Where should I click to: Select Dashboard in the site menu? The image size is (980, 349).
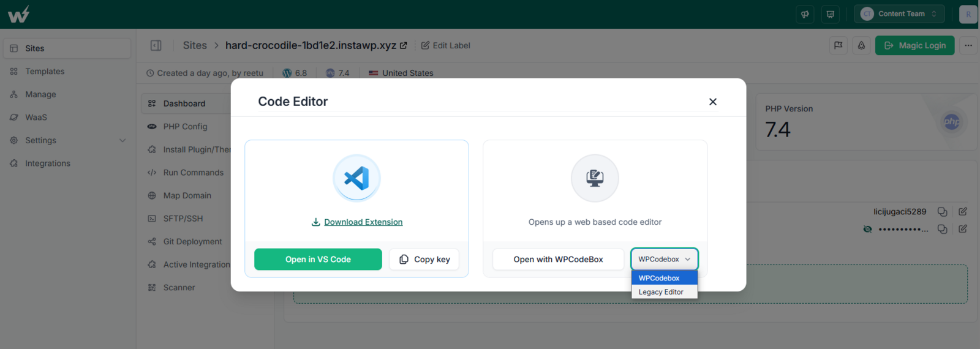tap(186, 103)
